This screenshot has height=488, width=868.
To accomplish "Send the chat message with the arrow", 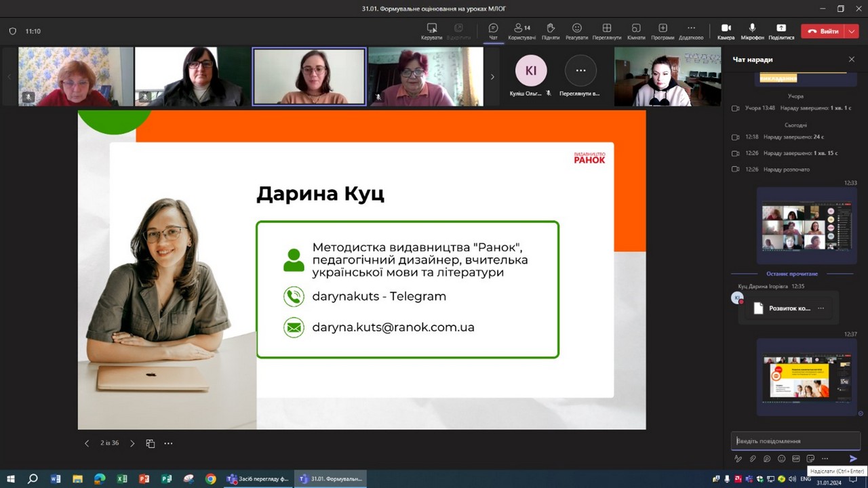I will point(853,459).
